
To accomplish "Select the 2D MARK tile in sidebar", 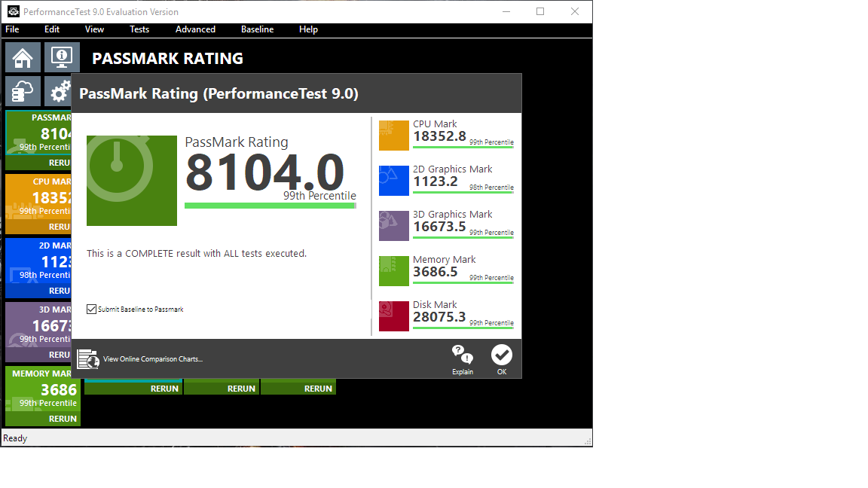I will [x=38, y=261].
